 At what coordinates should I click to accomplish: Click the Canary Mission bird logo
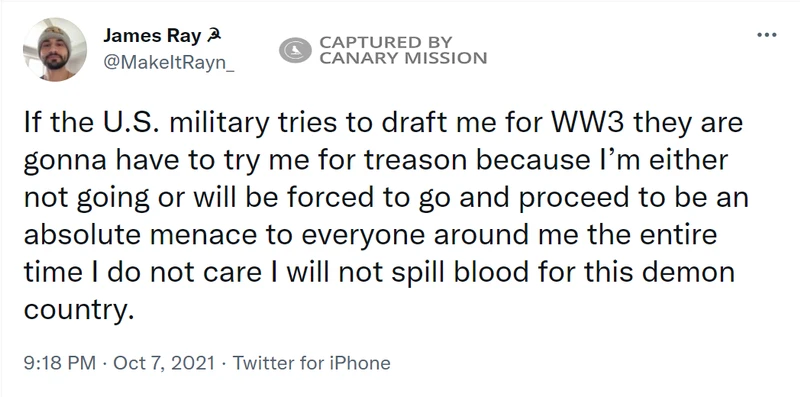(295, 50)
